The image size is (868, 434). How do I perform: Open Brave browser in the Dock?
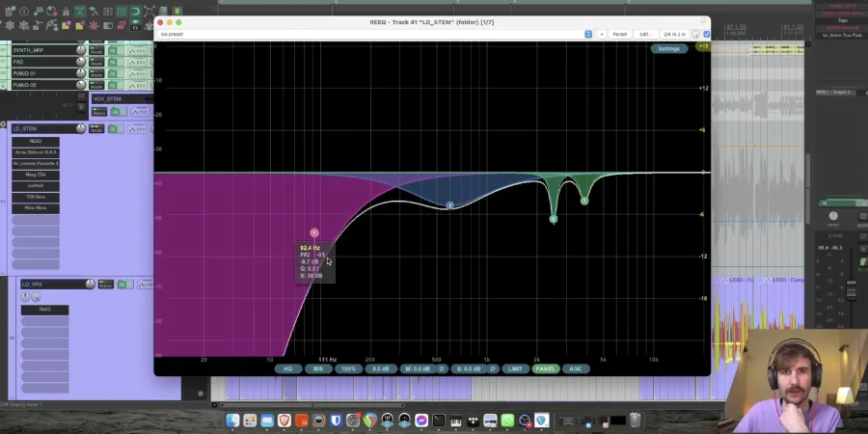pyautogui.click(x=284, y=420)
